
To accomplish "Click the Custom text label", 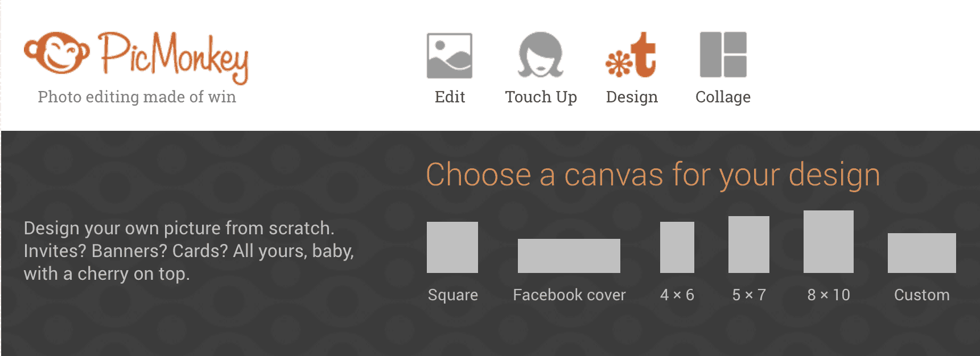I will coord(922,295).
